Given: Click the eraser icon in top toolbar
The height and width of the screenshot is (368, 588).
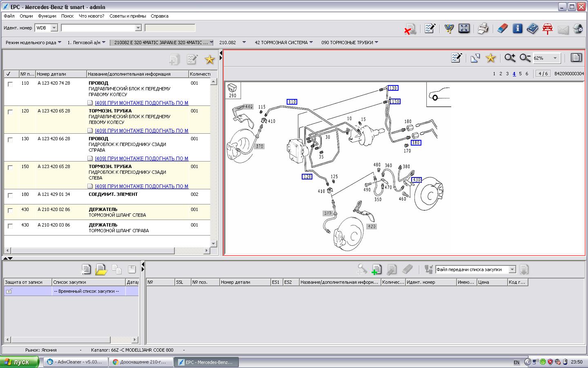Looking at the screenshot, I should coord(502,29).
